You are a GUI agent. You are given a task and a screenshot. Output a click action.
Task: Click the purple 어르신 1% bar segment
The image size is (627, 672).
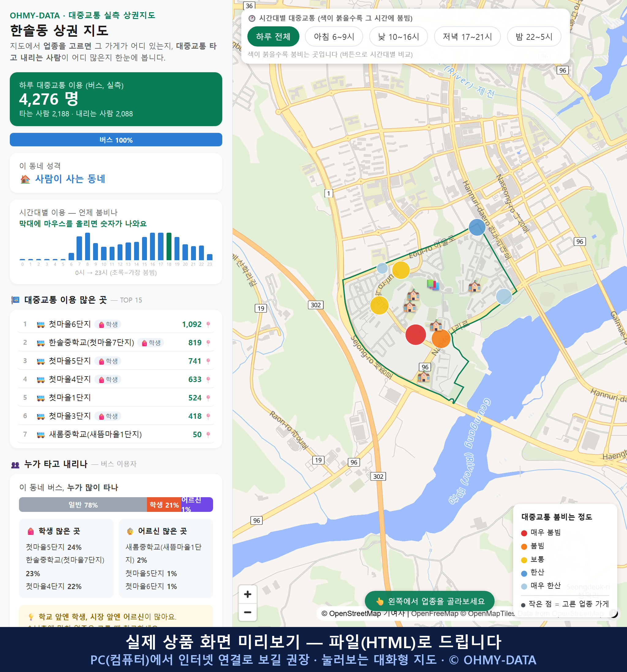point(197,505)
